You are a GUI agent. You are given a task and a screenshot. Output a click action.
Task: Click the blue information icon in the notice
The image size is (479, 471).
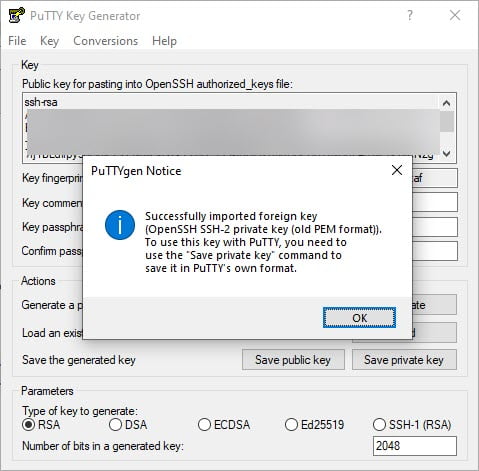coord(120,225)
